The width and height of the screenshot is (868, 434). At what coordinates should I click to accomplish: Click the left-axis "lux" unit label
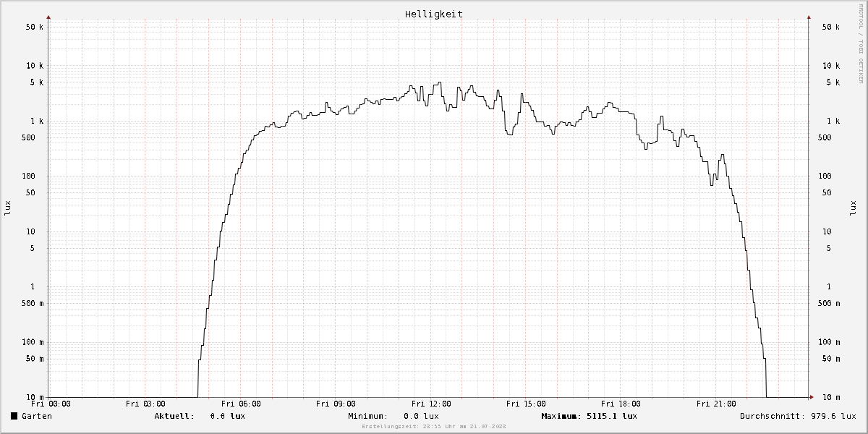click(x=9, y=208)
